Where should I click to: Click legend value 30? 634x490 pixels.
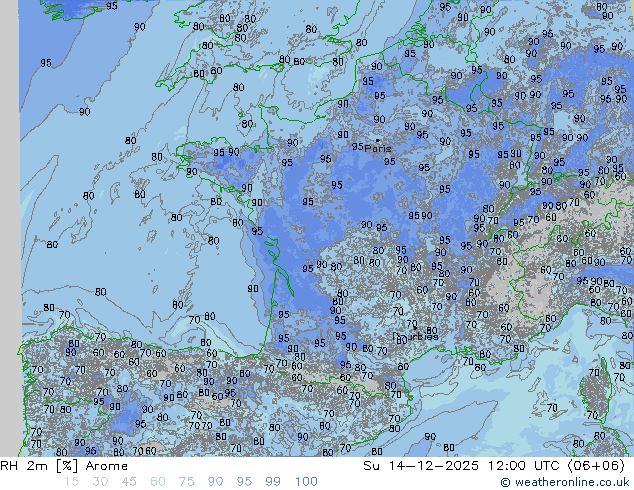point(100,482)
